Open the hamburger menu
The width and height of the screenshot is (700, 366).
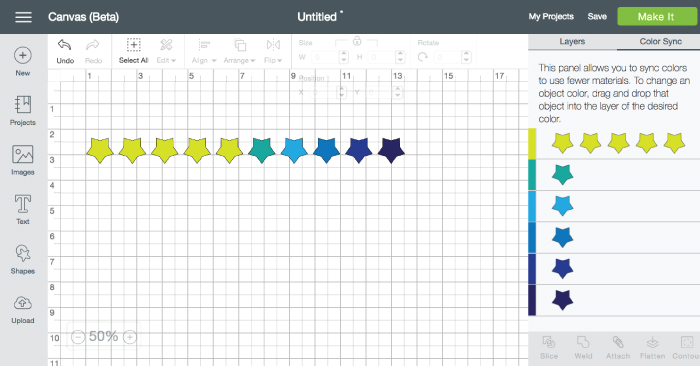(23, 17)
